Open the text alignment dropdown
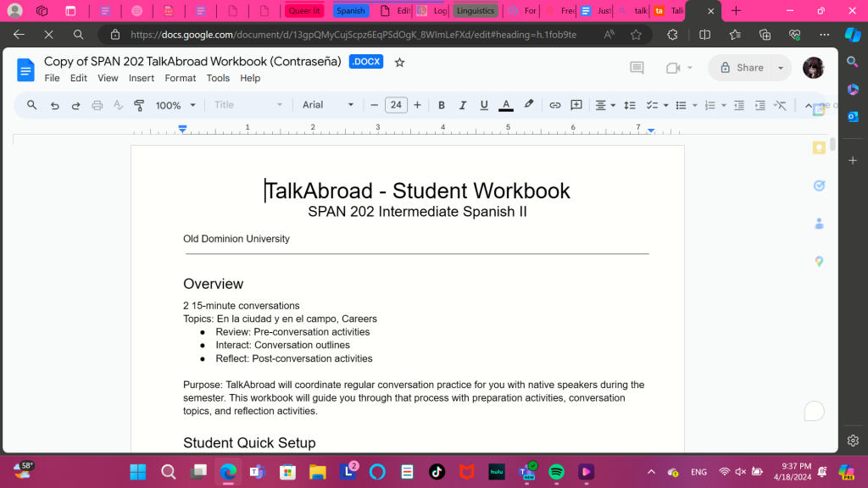 pyautogui.click(x=605, y=105)
